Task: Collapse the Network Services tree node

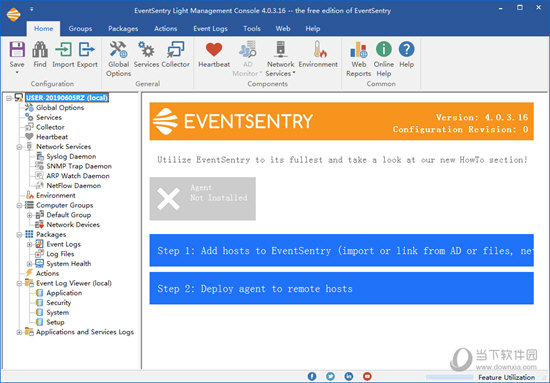Action: [x=19, y=147]
